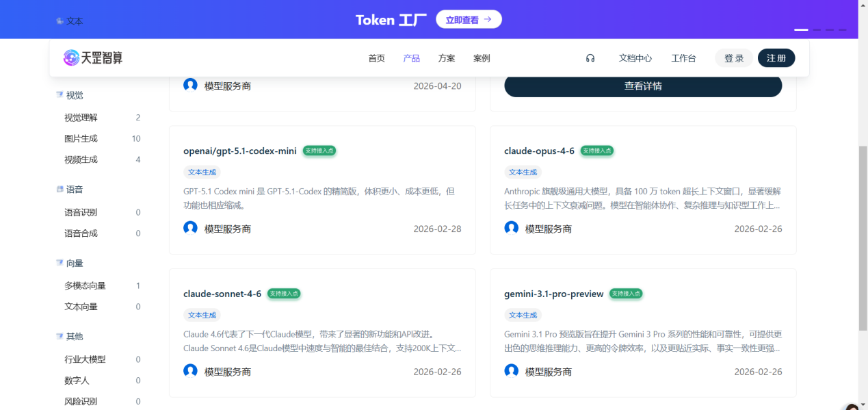Screen dimensions: 868x410
Task: Click 向量 group heading in sidebar
Action: tap(75, 263)
